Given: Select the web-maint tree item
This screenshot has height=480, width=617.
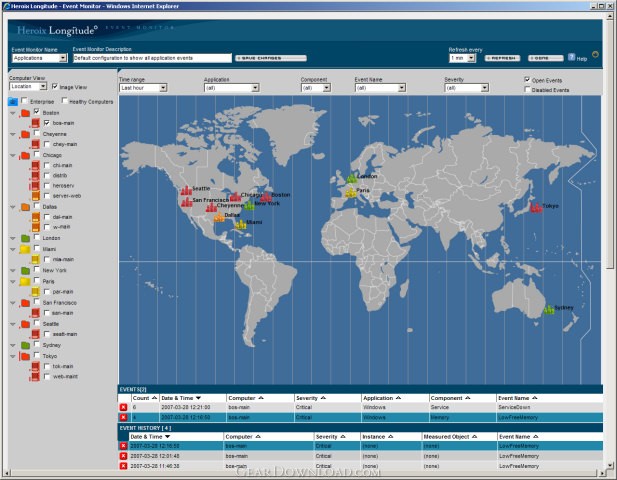Looking at the screenshot, I should point(65,377).
